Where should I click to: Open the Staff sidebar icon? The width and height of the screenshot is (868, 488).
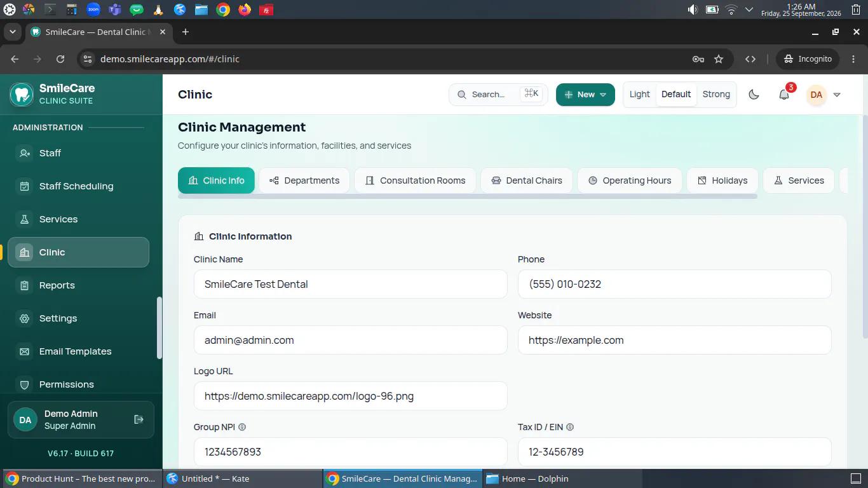(x=25, y=153)
